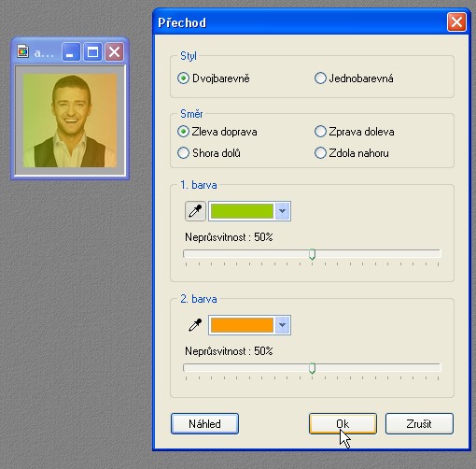This screenshot has width=476, height=469.
Task: Pick the eyedropper for 1. barva
Action: pos(195,211)
